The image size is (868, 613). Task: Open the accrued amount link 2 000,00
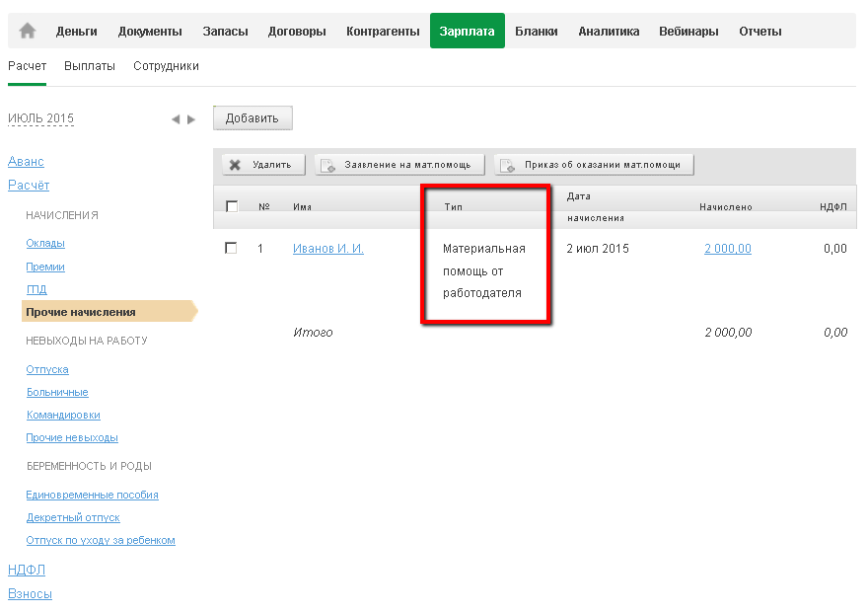coord(728,249)
